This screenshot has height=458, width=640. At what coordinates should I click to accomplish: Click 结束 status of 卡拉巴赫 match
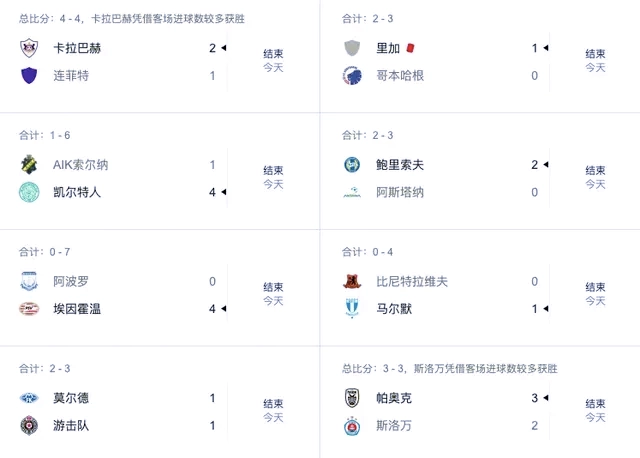(x=273, y=54)
